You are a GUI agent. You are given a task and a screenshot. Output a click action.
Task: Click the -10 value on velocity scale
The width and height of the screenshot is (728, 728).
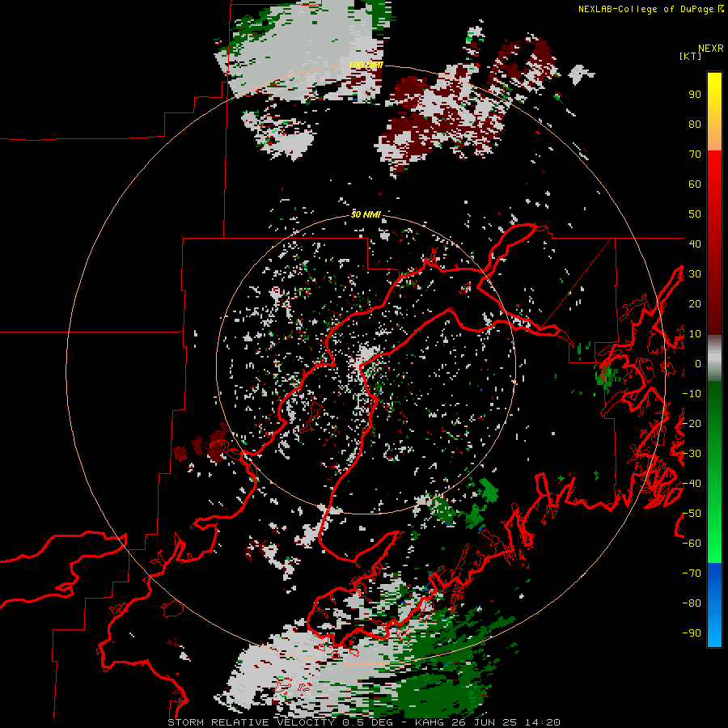pos(692,394)
